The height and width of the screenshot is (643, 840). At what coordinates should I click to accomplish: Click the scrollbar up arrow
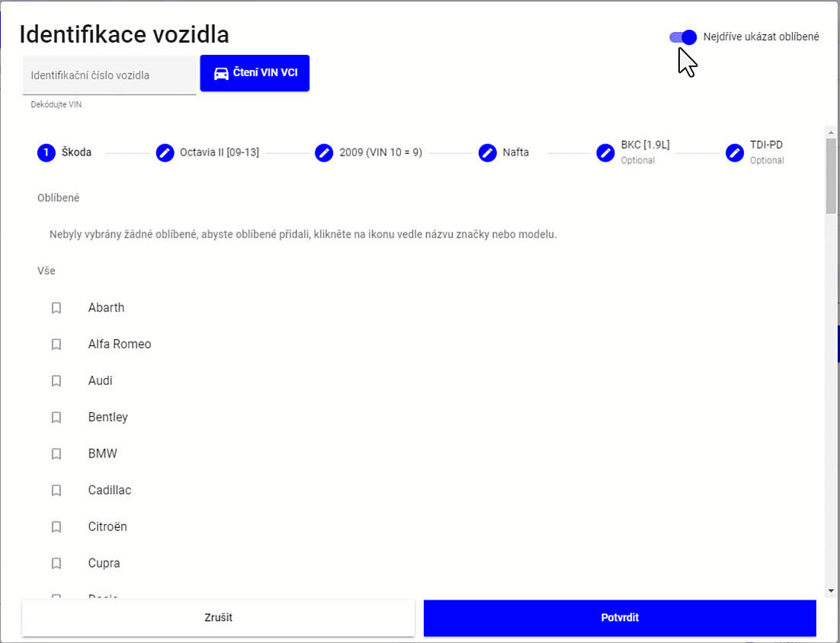pos(831,132)
